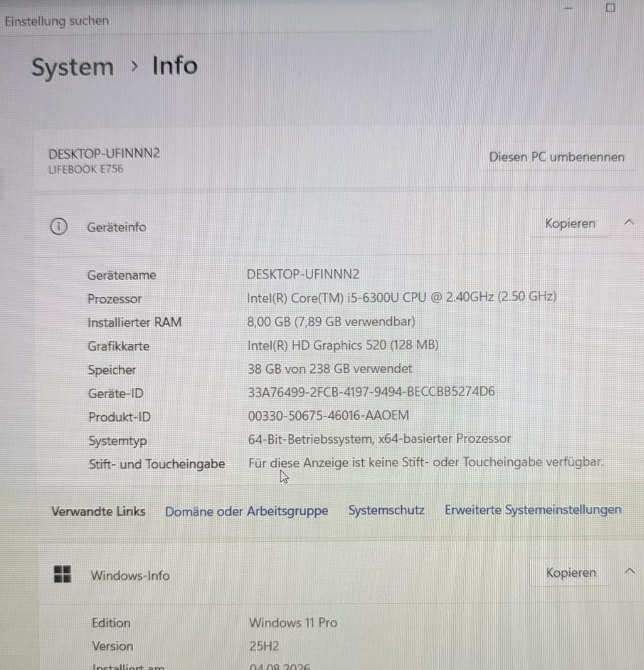The image size is (644, 670).
Task: Click the Grafikkarte label
Action: point(119,346)
